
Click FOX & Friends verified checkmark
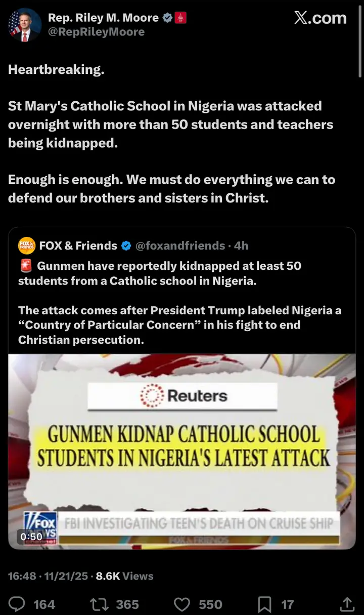tap(126, 246)
